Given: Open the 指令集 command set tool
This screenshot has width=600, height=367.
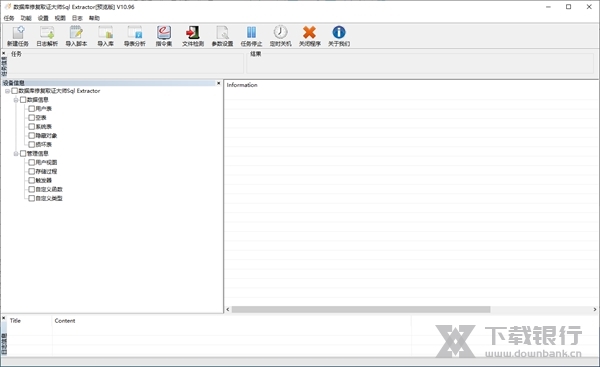Looking at the screenshot, I should (164, 36).
